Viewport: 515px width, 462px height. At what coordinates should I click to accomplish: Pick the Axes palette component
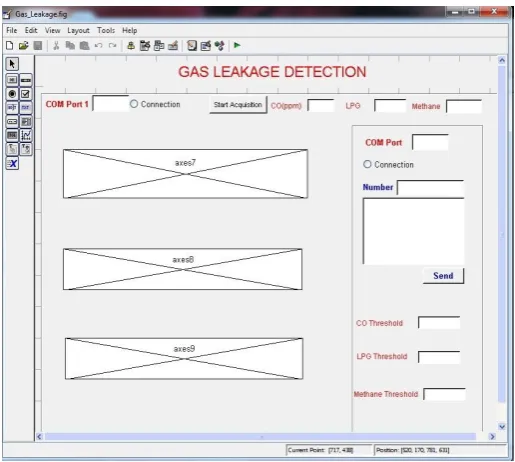click(26, 135)
